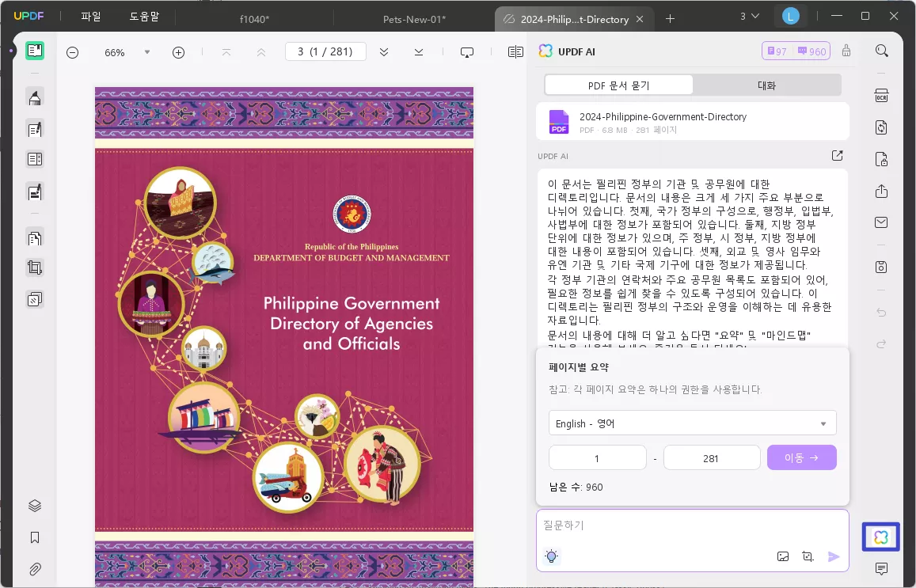Open the Bookmarks panel
Viewport: 916px width, 588px height.
tap(35, 538)
